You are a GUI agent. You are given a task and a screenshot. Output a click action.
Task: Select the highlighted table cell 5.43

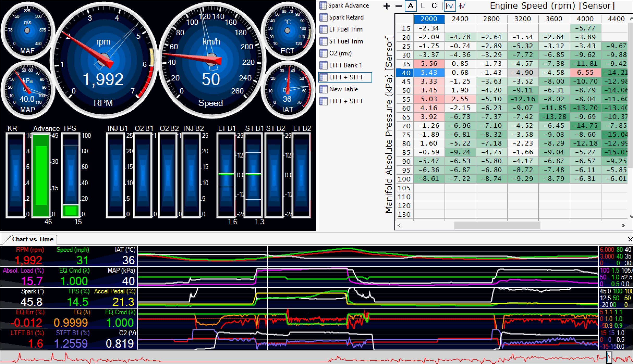point(429,73)
